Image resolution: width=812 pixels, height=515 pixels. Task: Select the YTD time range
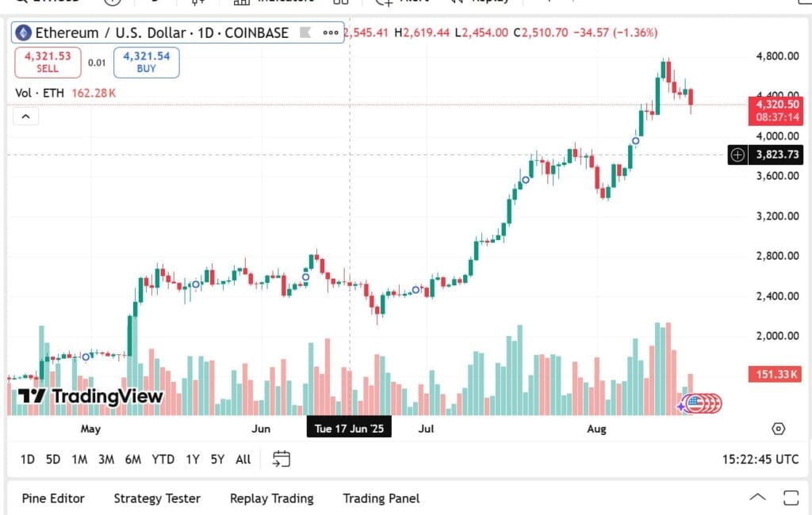coord(163,459)
